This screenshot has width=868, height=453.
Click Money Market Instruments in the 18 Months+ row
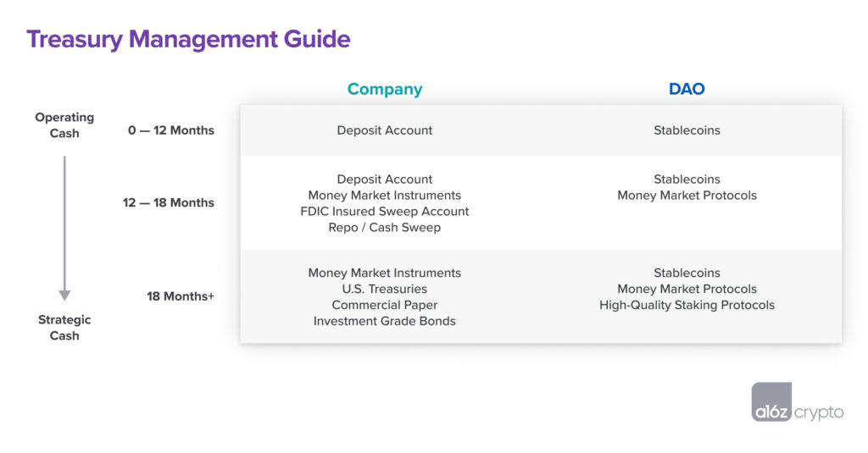[384, 273]
